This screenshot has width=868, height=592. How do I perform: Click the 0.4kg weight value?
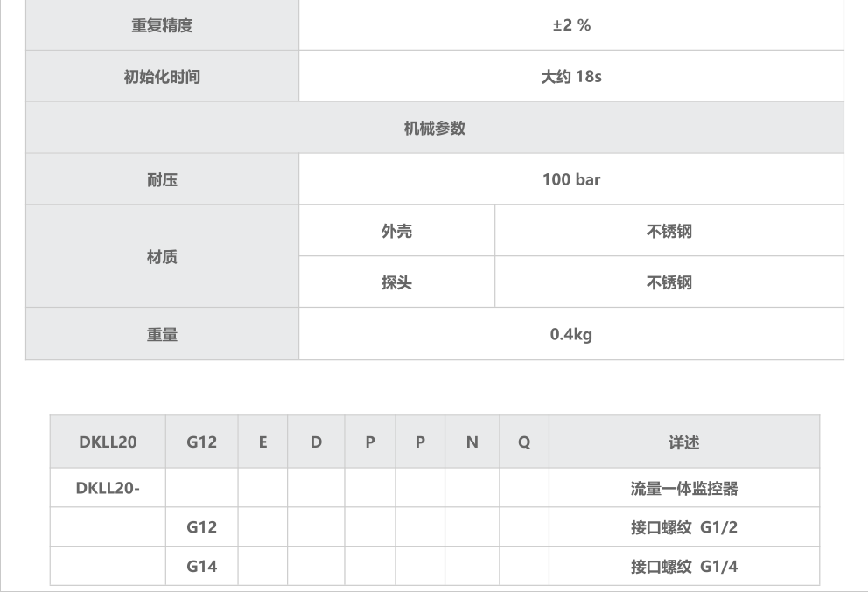click(x=571, y=334)
